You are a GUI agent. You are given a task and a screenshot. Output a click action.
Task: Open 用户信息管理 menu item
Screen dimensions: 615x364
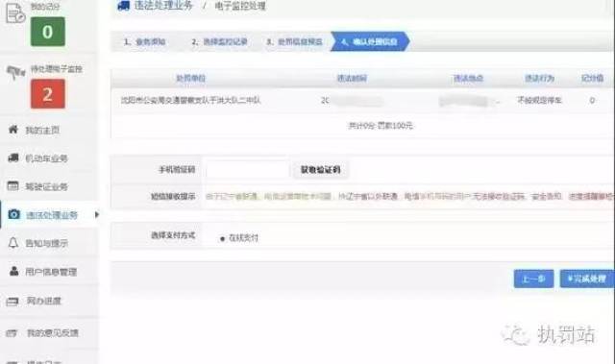pos(51,272)
